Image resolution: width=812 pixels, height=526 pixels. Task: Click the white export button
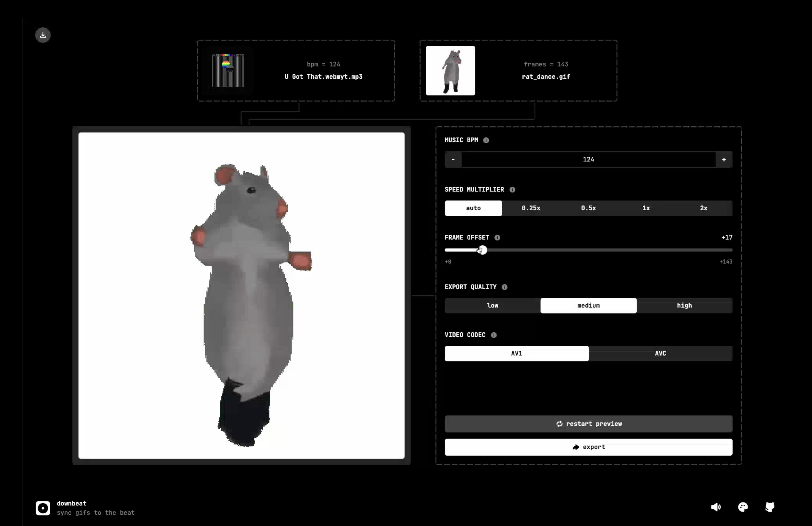[588, 447]
